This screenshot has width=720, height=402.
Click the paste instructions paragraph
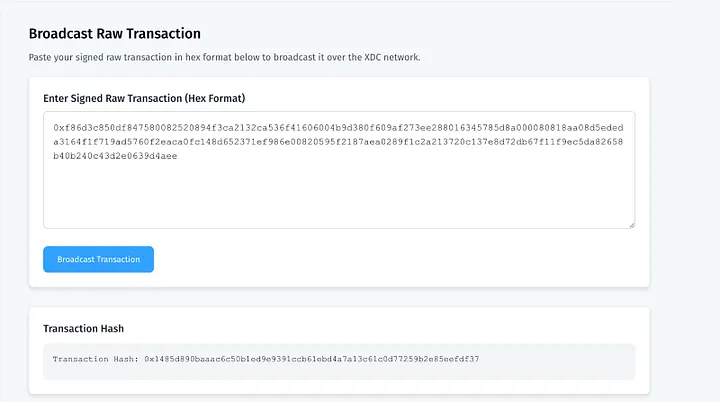224,57
